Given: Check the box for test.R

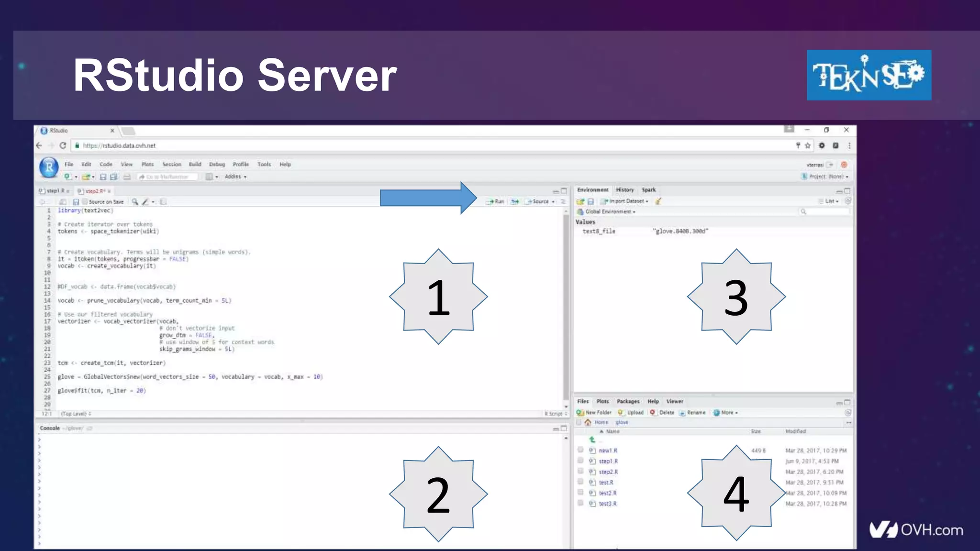Looking at the screenshot, I should (580, 482).
